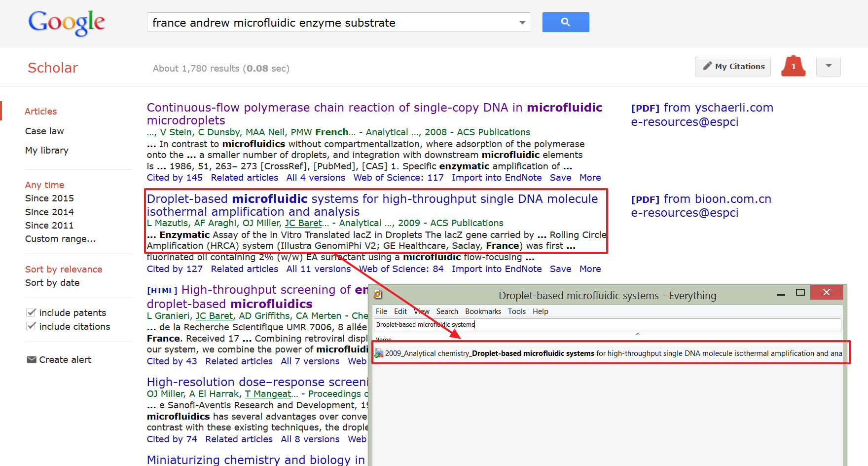Click Related articles under Cited by 127
Image resolution: width=868 pixels, height=466 pixels.
click(245, 269)
